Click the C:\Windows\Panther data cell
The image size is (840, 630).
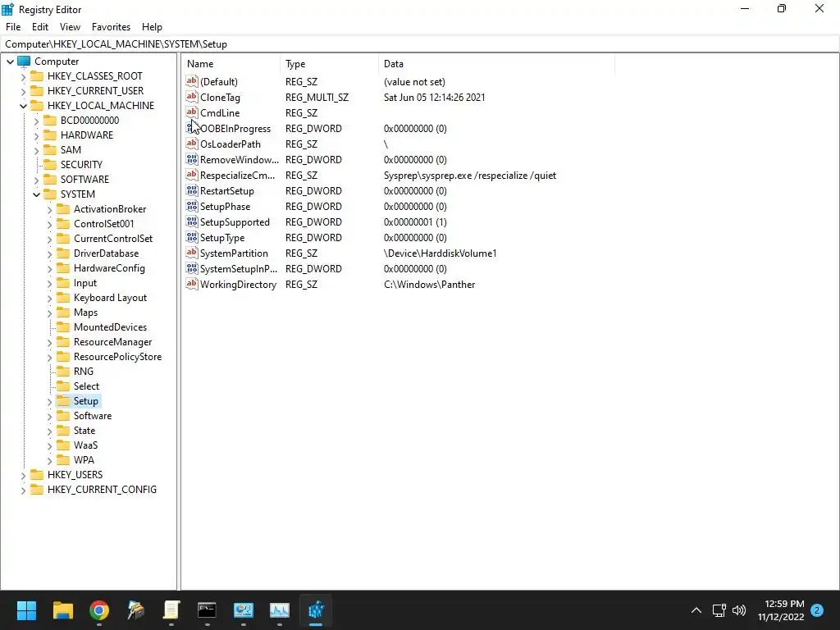coord(430,285)
